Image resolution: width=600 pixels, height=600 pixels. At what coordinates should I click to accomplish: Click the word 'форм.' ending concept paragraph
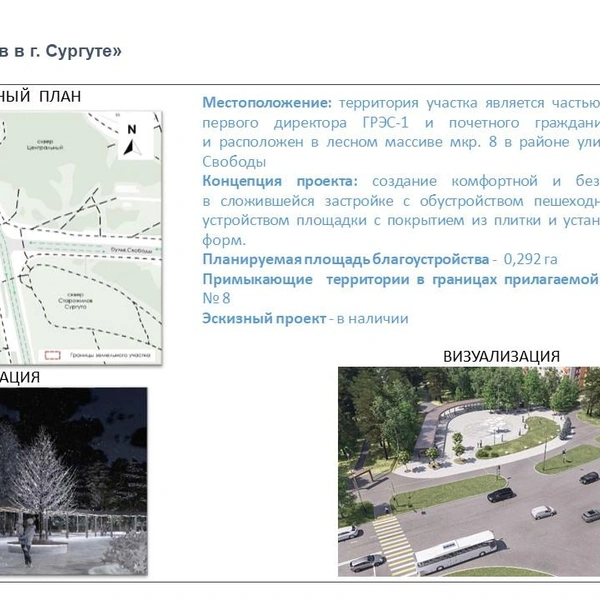click(224, 240)
